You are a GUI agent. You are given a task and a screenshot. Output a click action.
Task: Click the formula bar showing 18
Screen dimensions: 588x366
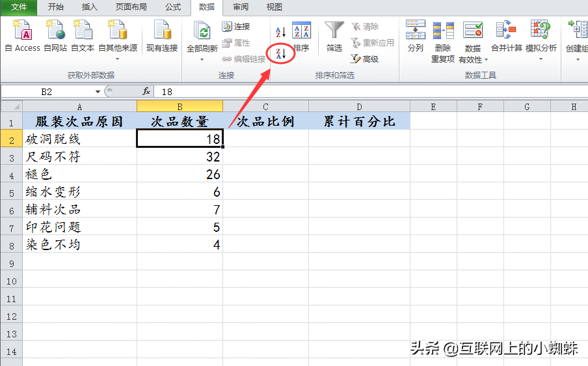pyautogui.click(x=371, y=92)
